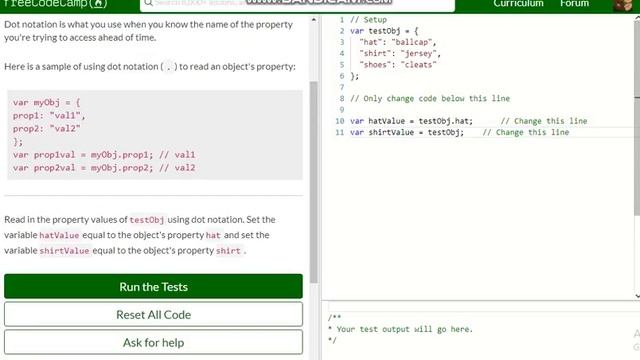The height and width of the screenshot is (360, 640).
Task: Click the freeCodeCamp logo in the header
Action: coord(55,4)
